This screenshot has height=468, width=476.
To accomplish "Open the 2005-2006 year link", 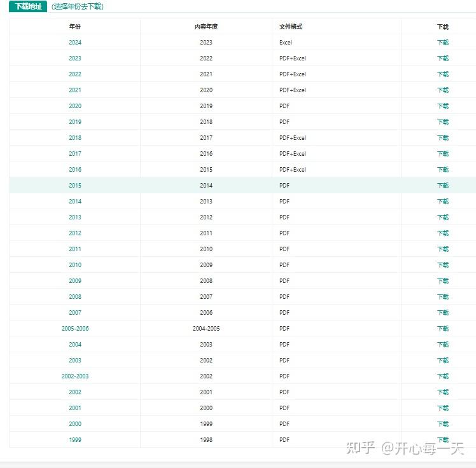I will tap(75, 329).
